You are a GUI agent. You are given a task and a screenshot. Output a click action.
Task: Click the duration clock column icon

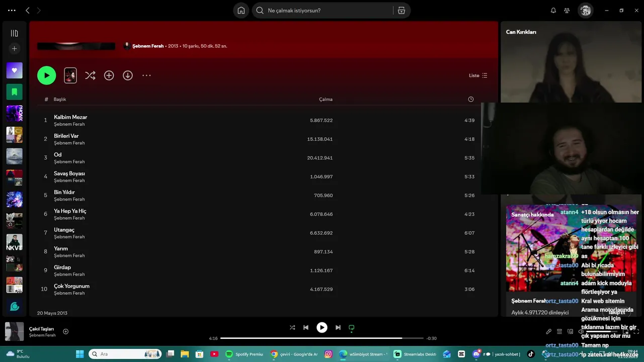click(x=471, y=99)
